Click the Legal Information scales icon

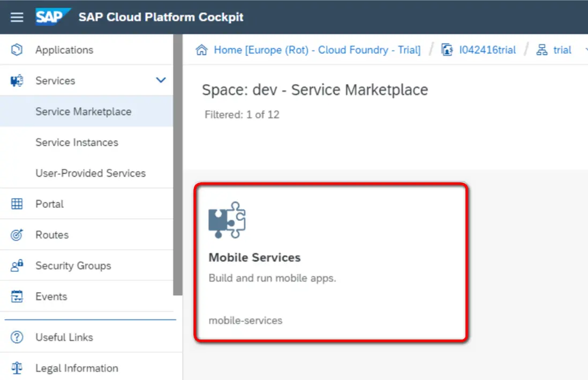[x=17, y=368]
